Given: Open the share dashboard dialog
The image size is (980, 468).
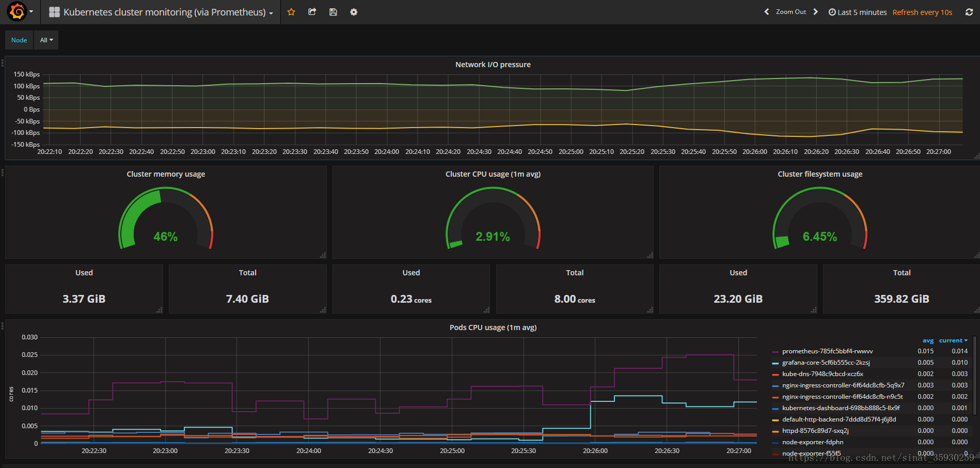Looking at the screenshot, I should (x=312, y=12).
